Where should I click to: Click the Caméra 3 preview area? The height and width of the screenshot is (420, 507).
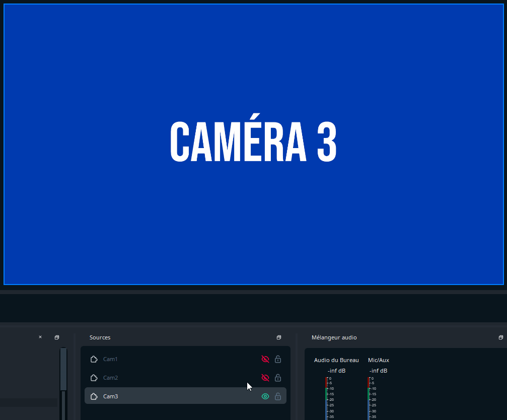coord(253,144)
